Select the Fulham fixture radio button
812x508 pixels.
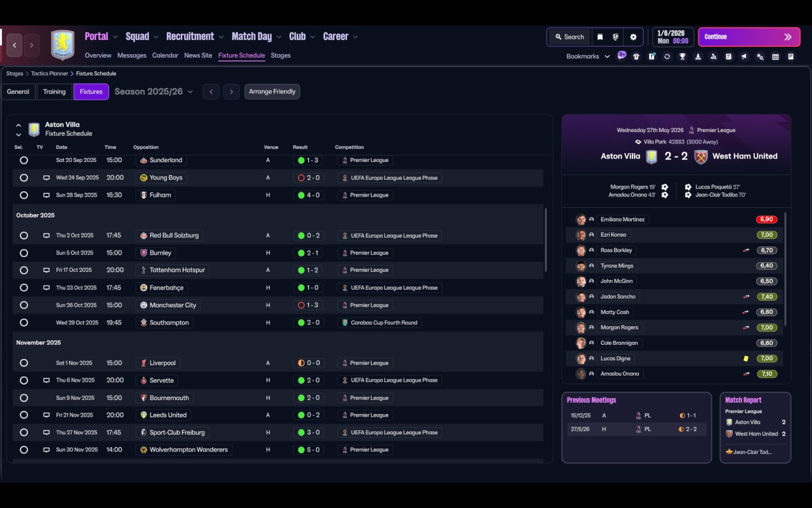(x=23, y=196)
